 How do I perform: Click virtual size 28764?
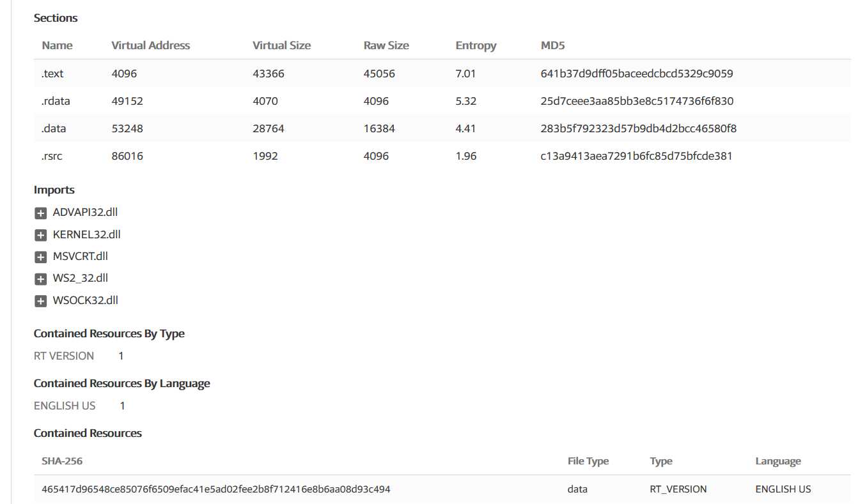point(269,128)
